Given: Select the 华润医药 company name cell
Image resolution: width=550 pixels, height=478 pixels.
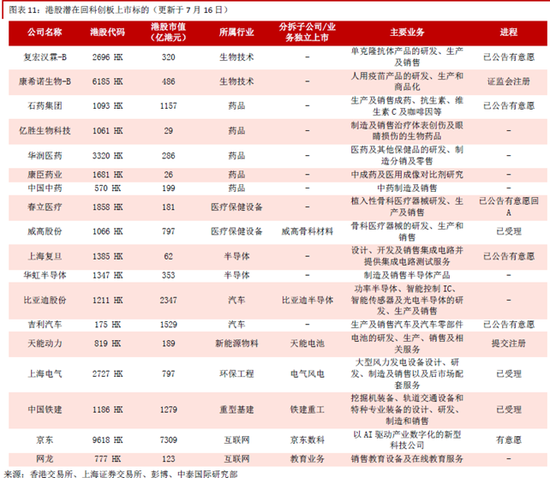Looking at the screenshot, I should (45, 156).
